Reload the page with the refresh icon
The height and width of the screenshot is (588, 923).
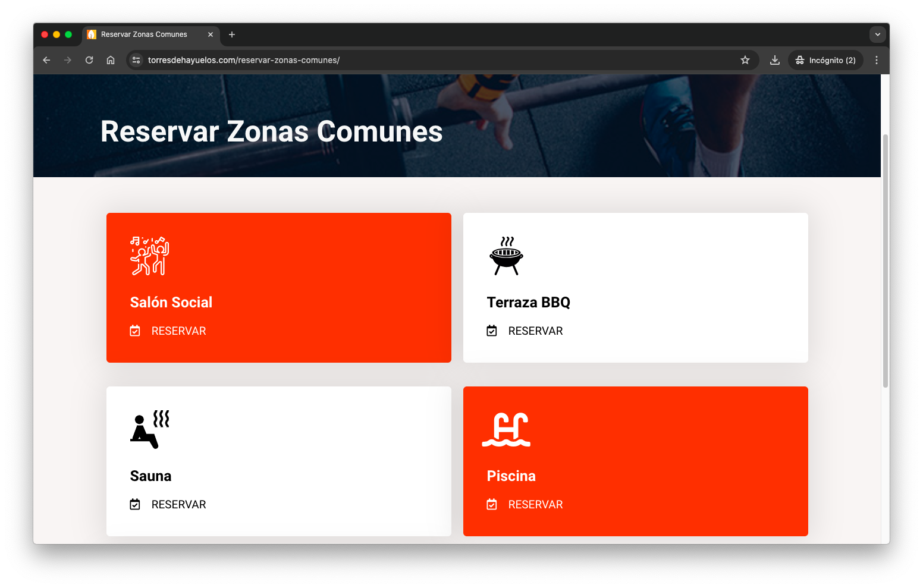pyautogui.click(x=89, y=60)
